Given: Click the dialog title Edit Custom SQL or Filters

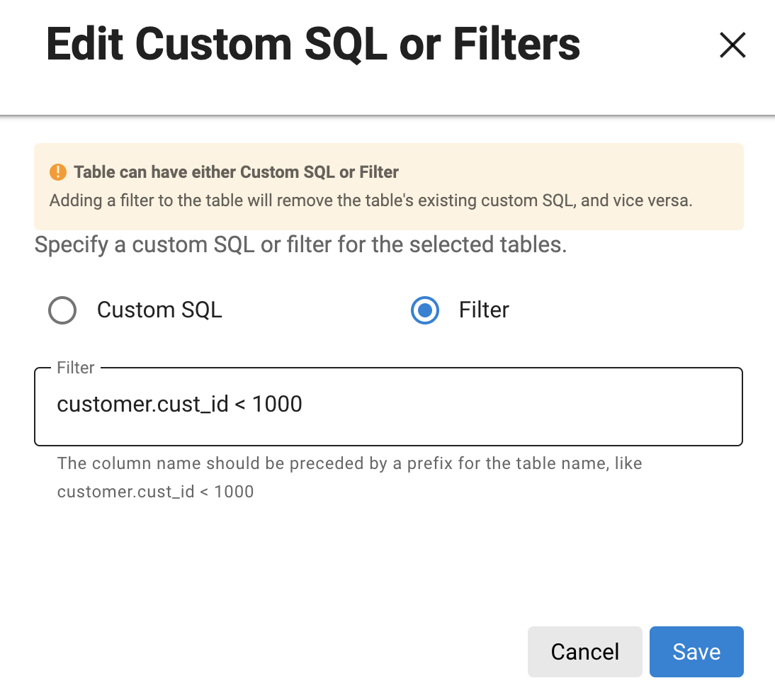Looking at the screenshot, I should (313, 44).
